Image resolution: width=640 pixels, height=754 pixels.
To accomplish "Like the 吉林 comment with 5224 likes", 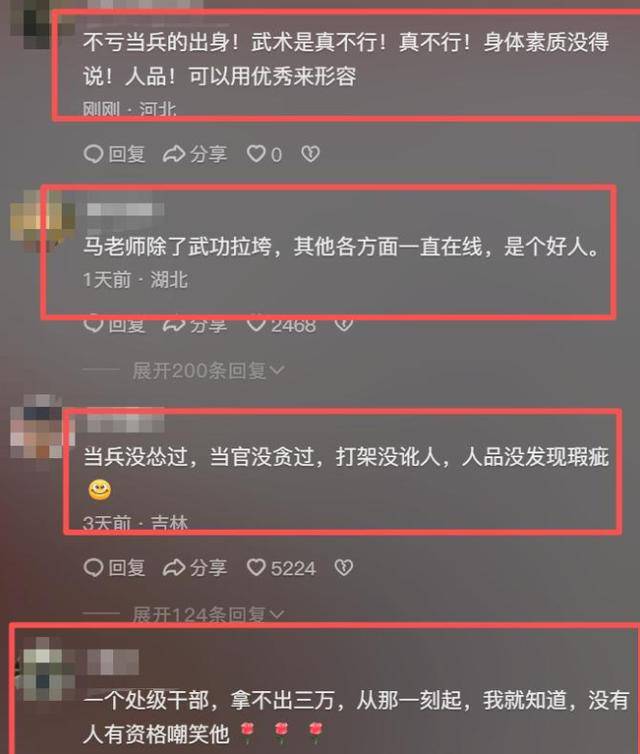I will pyautogui.click(x=281, y=568).
